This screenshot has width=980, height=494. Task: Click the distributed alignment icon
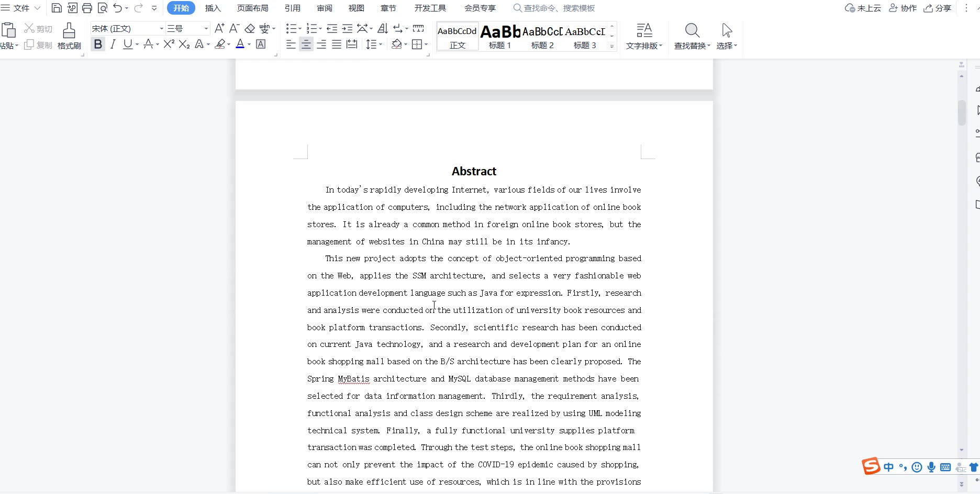[352, 44]
